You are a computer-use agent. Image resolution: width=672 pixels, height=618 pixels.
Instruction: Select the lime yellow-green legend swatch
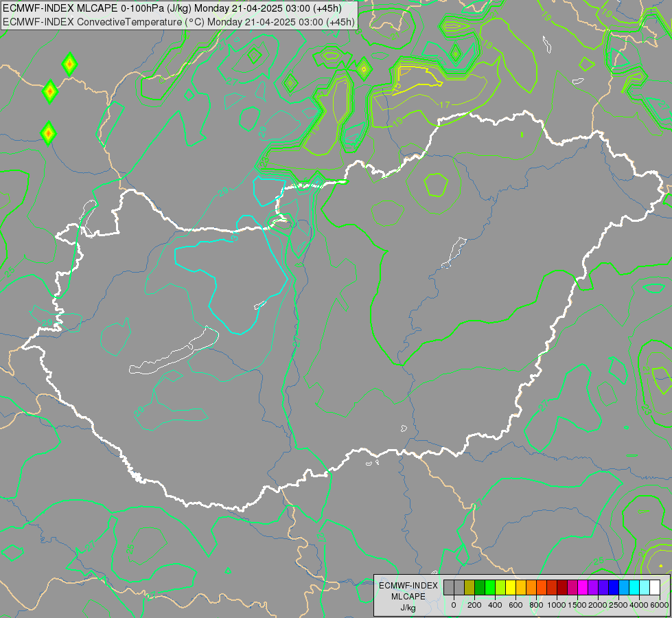click(x=500, y=587)
